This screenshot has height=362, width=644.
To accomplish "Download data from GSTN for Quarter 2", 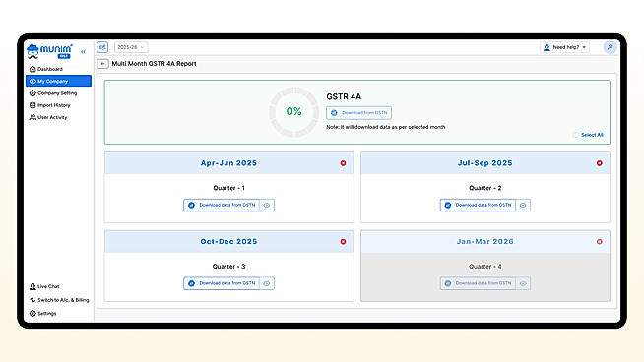I will [478, 205].
